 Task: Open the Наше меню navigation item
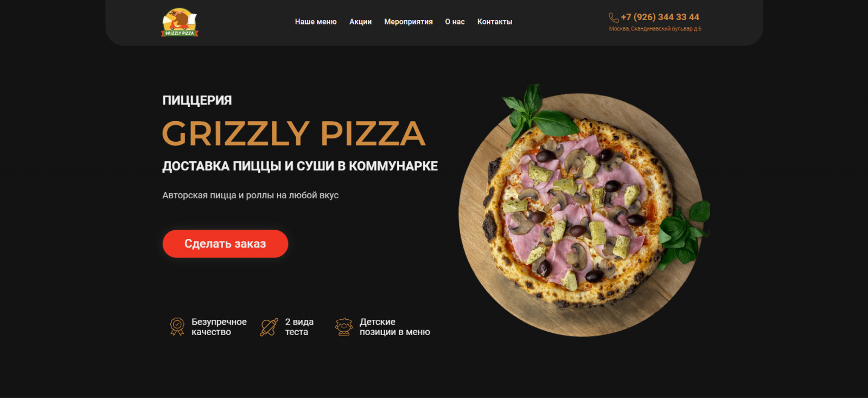tap(316, 22)
